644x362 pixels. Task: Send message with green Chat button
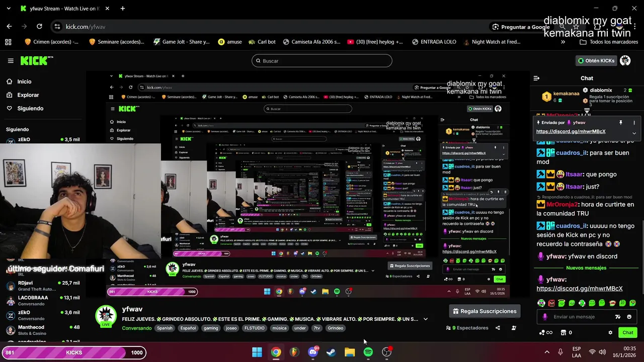[x=628, y=333]
